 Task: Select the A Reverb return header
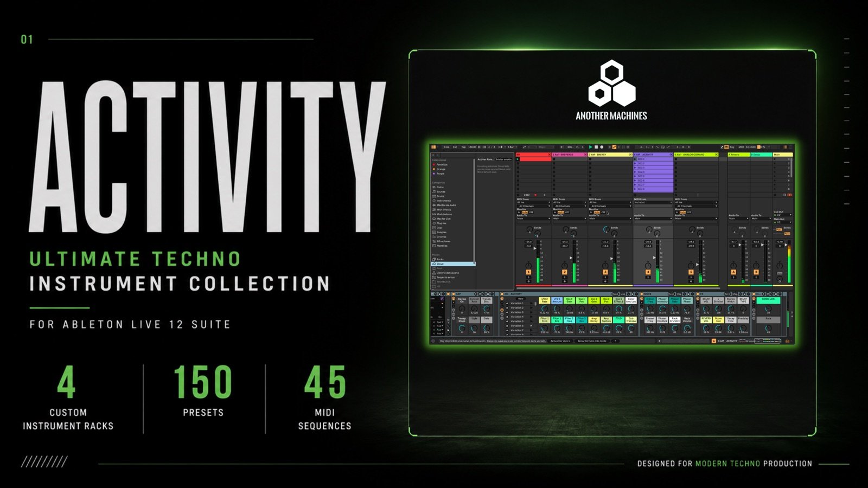739,155
